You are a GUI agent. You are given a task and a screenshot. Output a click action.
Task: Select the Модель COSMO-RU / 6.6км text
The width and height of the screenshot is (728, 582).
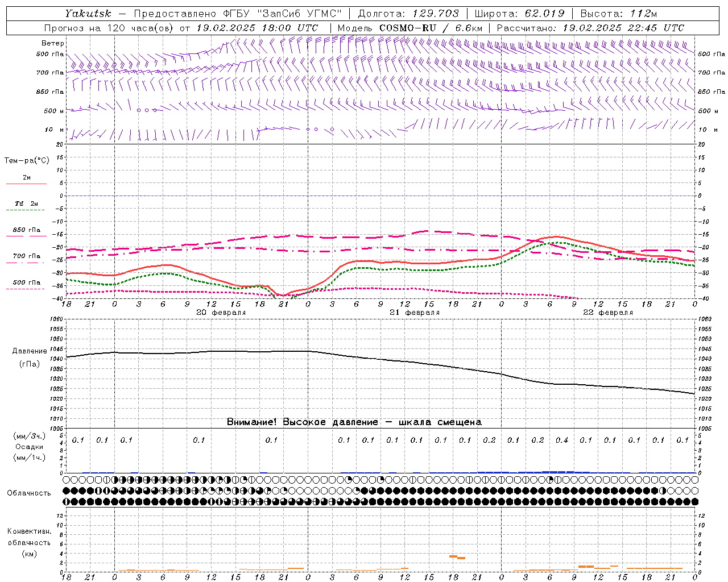point(409,28)
